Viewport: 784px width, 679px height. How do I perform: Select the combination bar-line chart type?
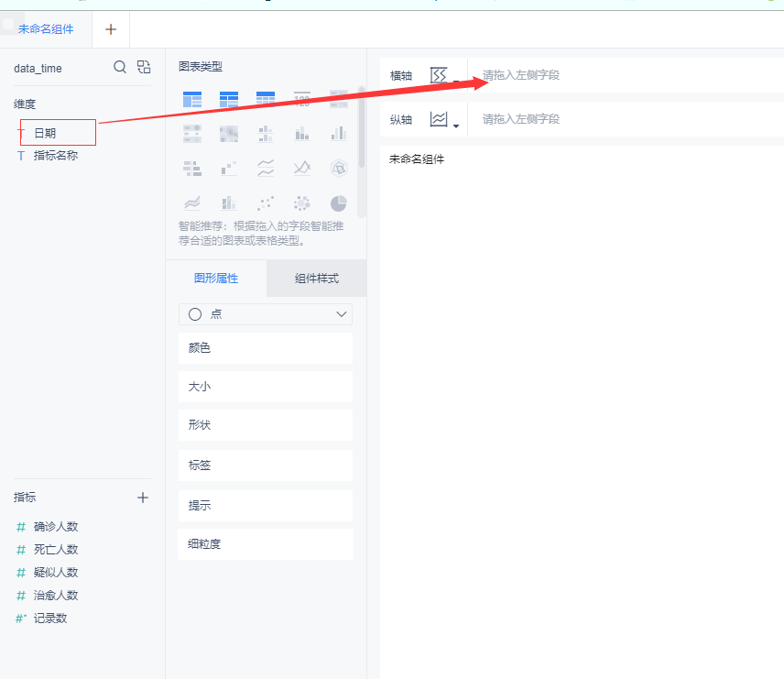[x=229, y=203]
